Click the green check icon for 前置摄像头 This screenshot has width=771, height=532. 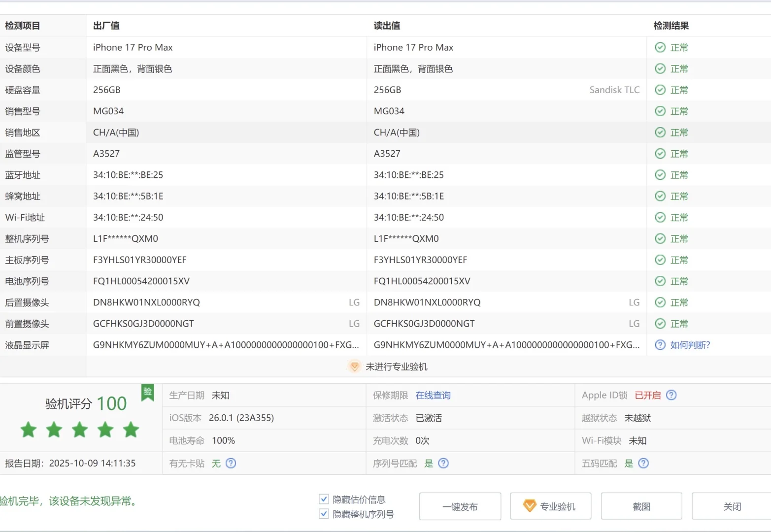[660, 324]
